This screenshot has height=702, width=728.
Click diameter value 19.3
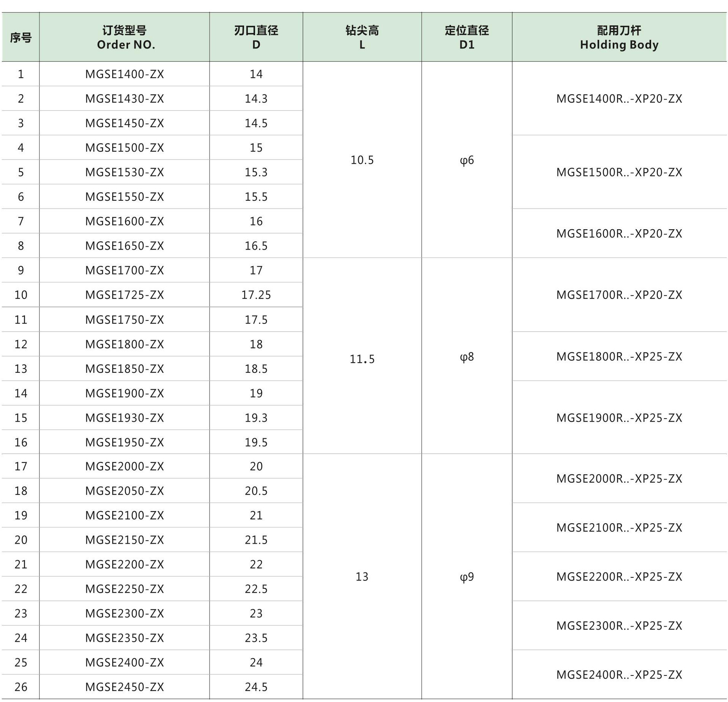256,418
